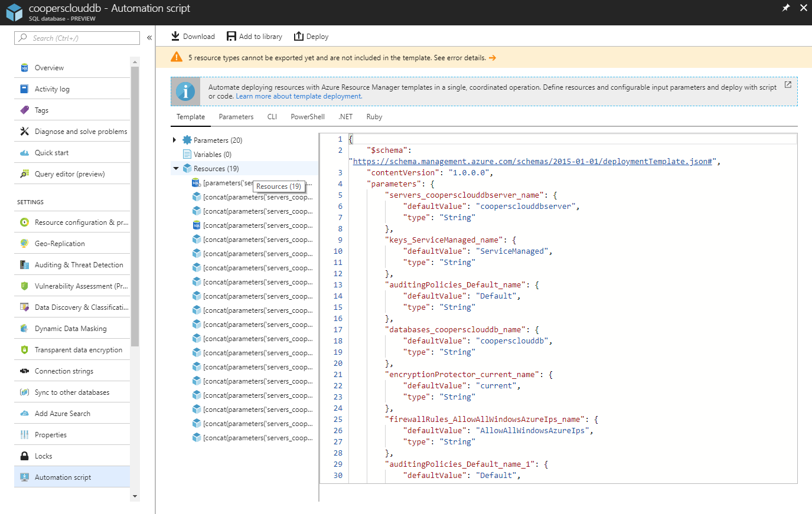This screenshot has width=812, height=514.
Task: Click the Locks padlock icon
Action: click(x=24, y=456)
